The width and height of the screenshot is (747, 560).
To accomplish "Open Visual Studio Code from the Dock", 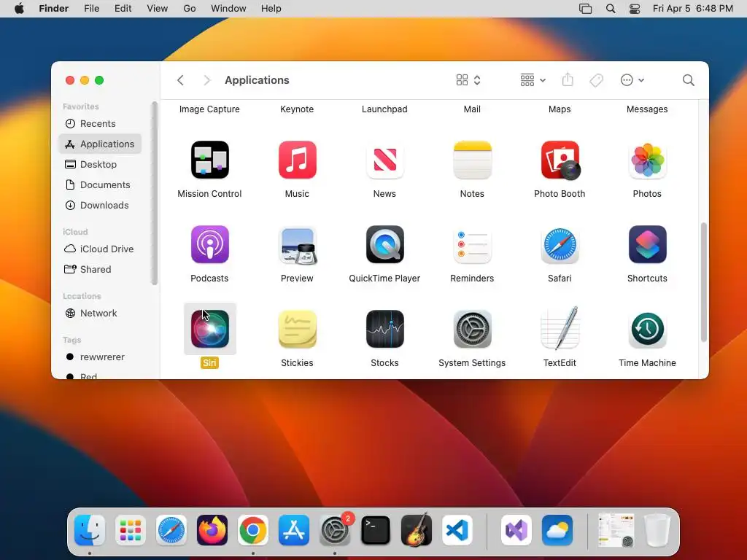I will point(457,530).
